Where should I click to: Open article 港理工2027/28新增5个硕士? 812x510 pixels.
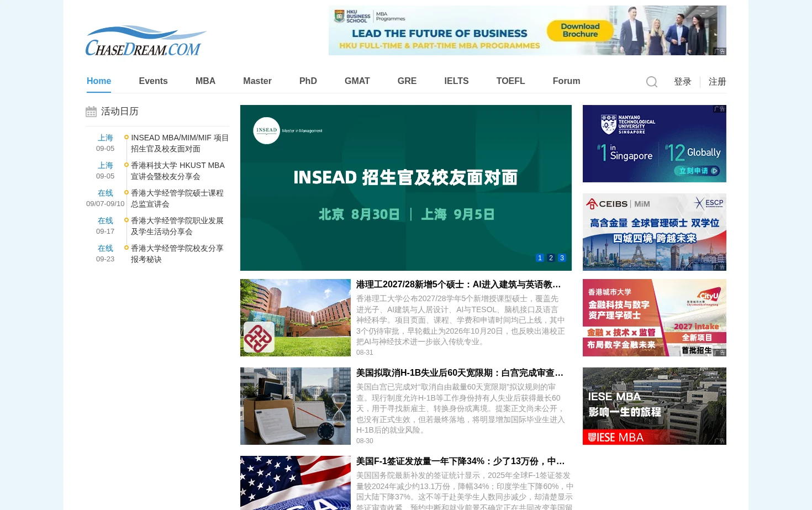(458, 285)
